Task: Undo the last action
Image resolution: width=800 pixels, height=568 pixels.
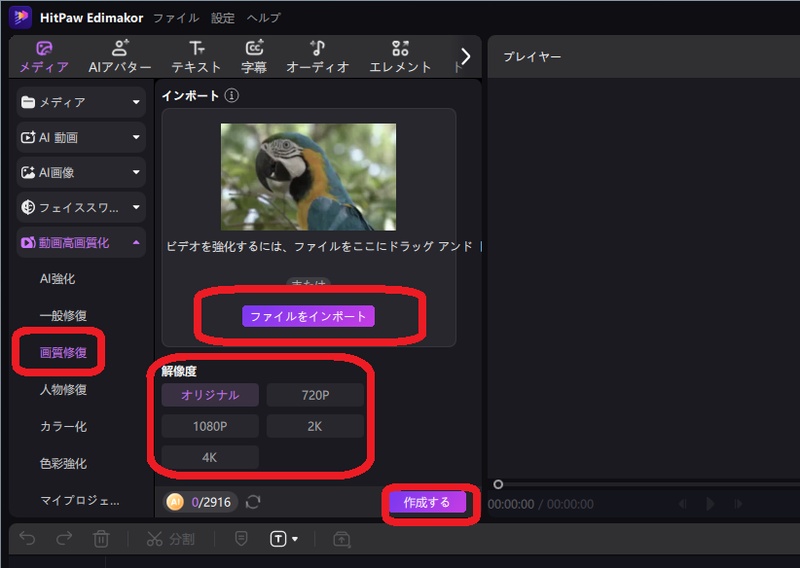Action: click(x=27, y=538)
